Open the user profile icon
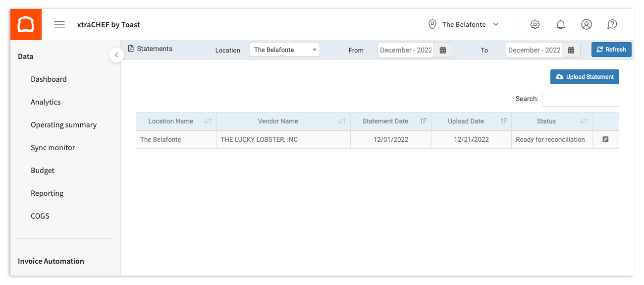Screen dimensions: 644x285 [x=586, y=24]
